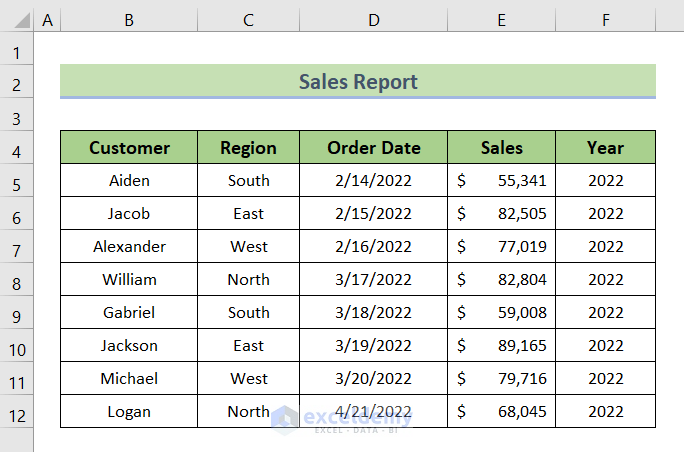Select column D header
Screen dimensions: 684x452
[373, 18]
